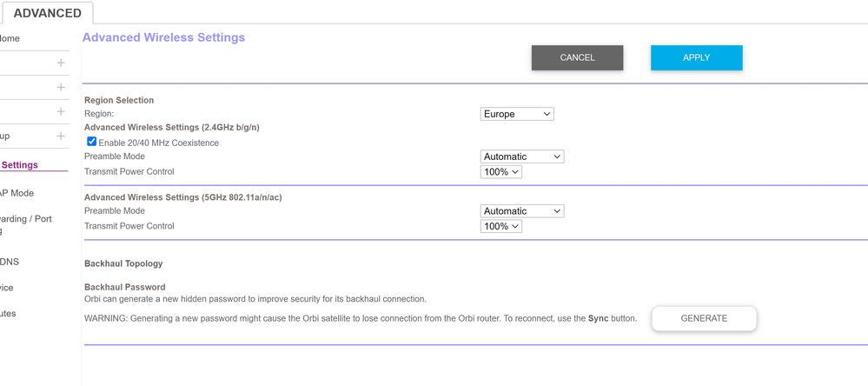Image resolution: width=868 pixels, height=386 pixels.
Task: Switch to the ADVANCED tab
Action: pyautogui.click(x=47, y=13)
